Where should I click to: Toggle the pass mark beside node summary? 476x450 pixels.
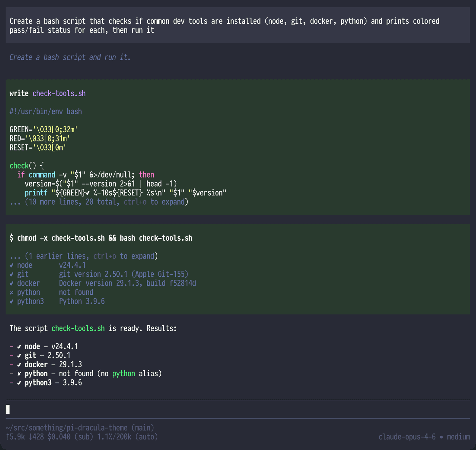[19, 346]
